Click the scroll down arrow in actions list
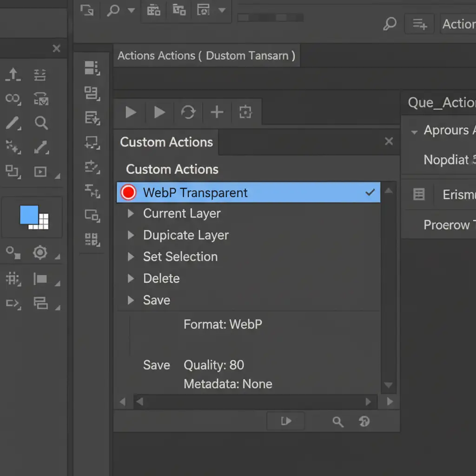This screenshot has width=476, height=476. 388,385
